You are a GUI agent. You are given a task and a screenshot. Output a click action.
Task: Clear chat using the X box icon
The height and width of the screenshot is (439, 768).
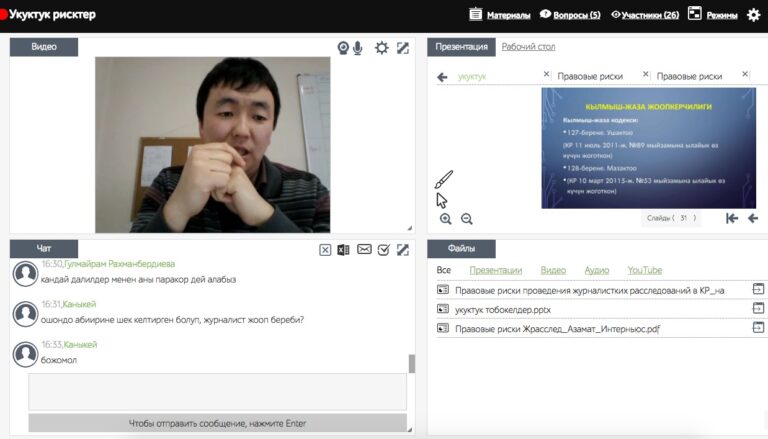[x=325, y=250]
